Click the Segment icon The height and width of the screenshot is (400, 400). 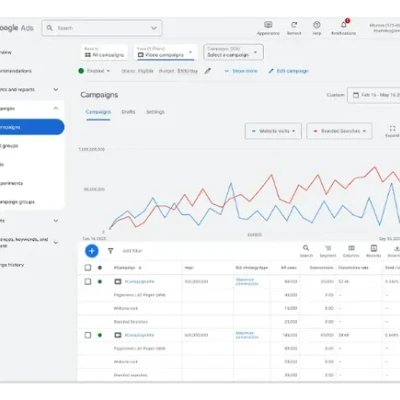tap(328, 248)
